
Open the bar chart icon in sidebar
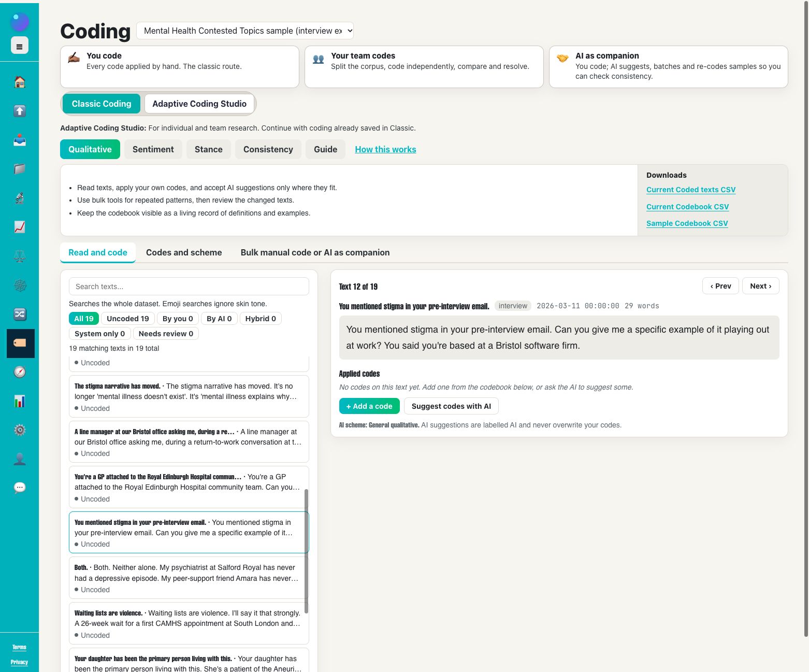20,401
